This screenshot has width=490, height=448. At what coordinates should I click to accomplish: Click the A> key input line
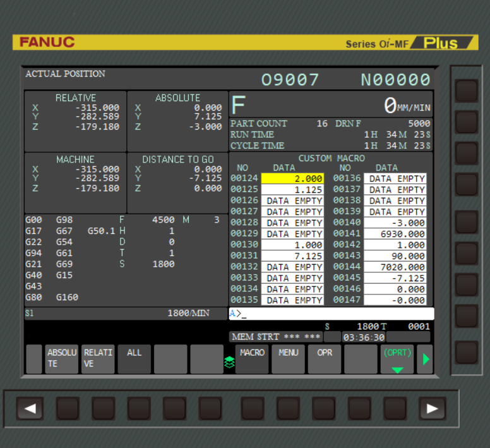click(x=332, y=313)
